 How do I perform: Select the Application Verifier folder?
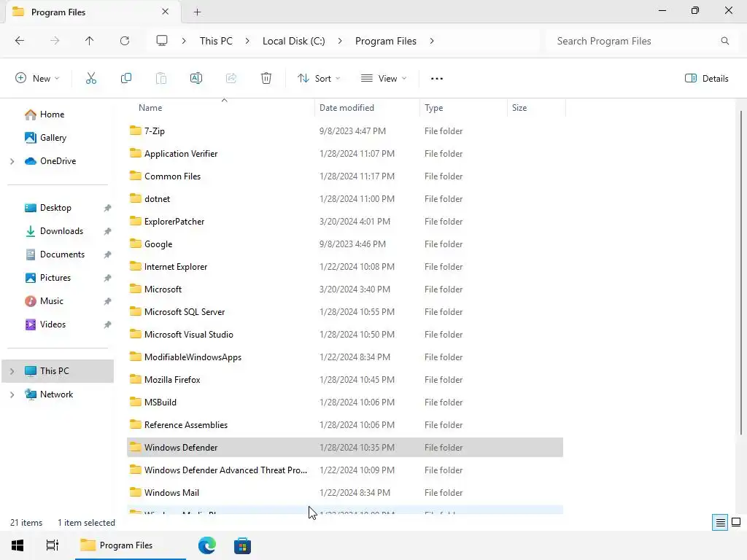[345, 154]
